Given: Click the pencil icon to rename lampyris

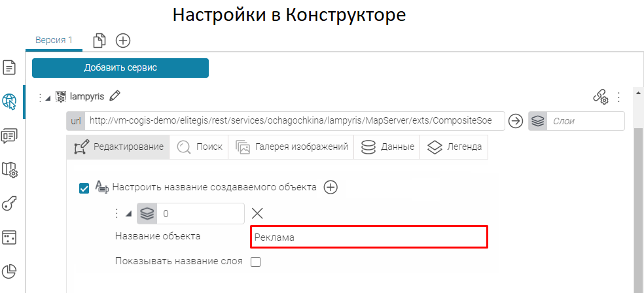Looking at the screenshot, I should click(115, 96).
